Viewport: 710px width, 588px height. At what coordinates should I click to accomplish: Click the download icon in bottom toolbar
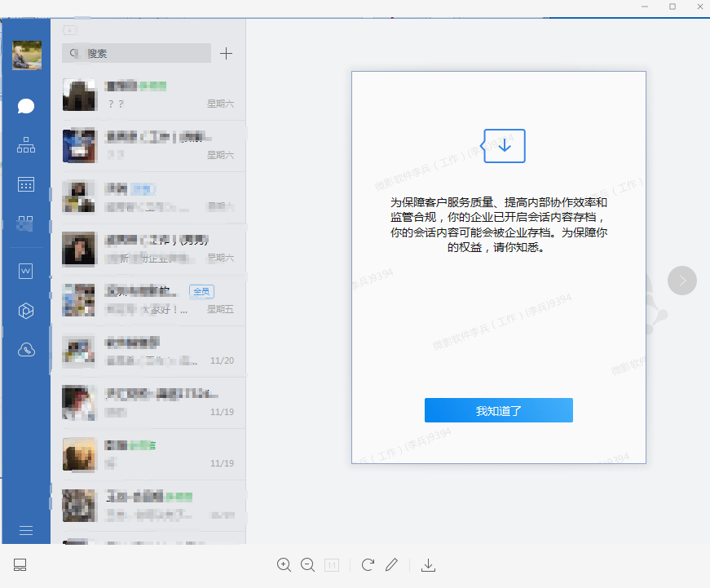coord(428,565)
